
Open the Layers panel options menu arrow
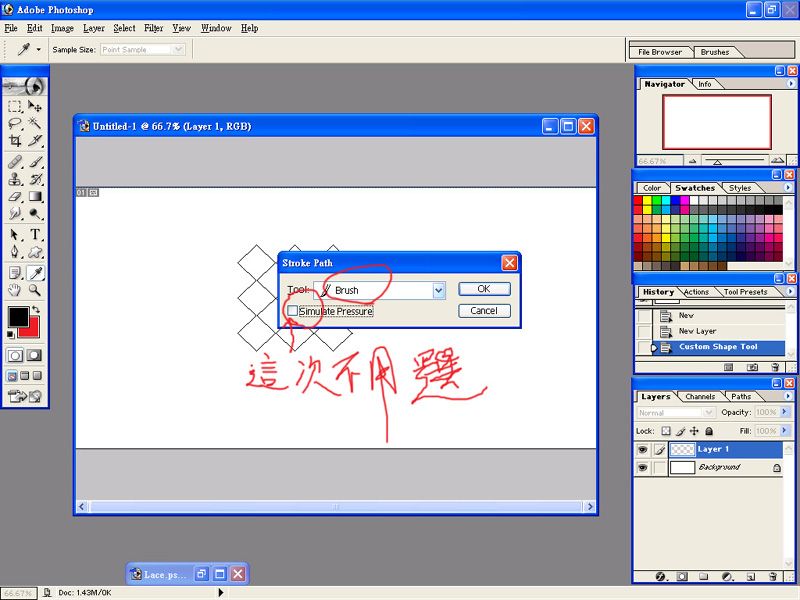pyautogui.click(x=788, y=396)
